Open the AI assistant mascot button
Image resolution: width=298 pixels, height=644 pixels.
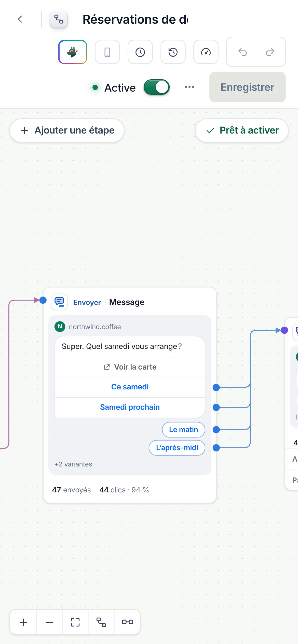73,52
